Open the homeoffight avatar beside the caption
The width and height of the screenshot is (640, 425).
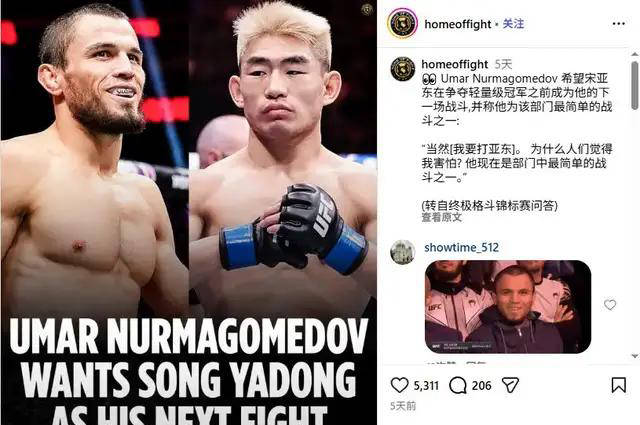pyautogui.click(x=402, y=69)
